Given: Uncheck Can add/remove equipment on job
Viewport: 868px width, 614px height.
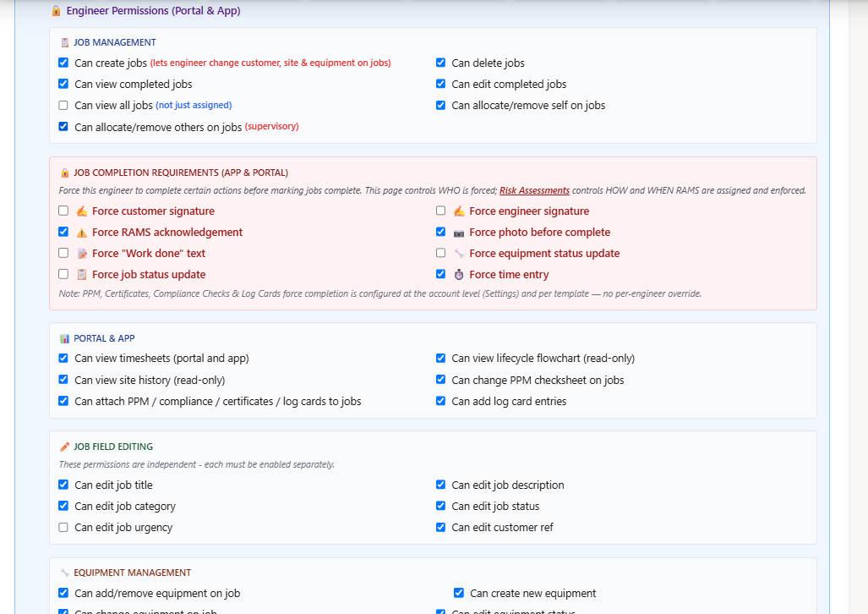Looking at the screenshot, I should coord(63,593).
